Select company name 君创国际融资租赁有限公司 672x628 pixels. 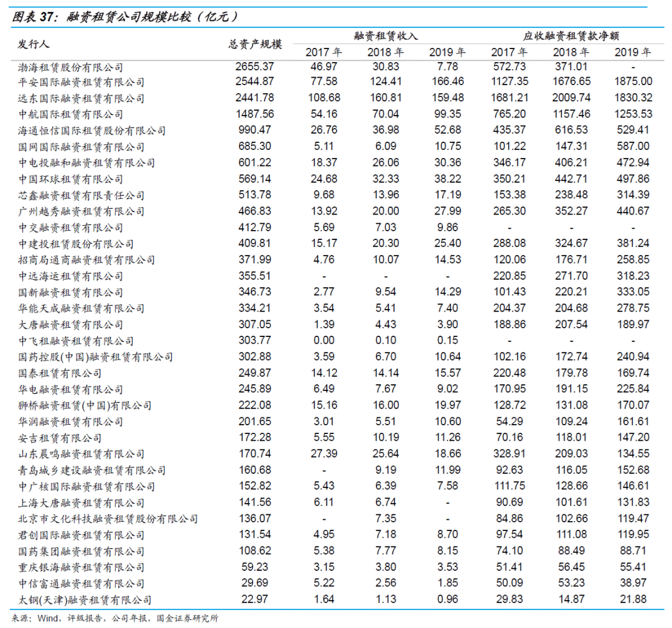pos(81,535)
